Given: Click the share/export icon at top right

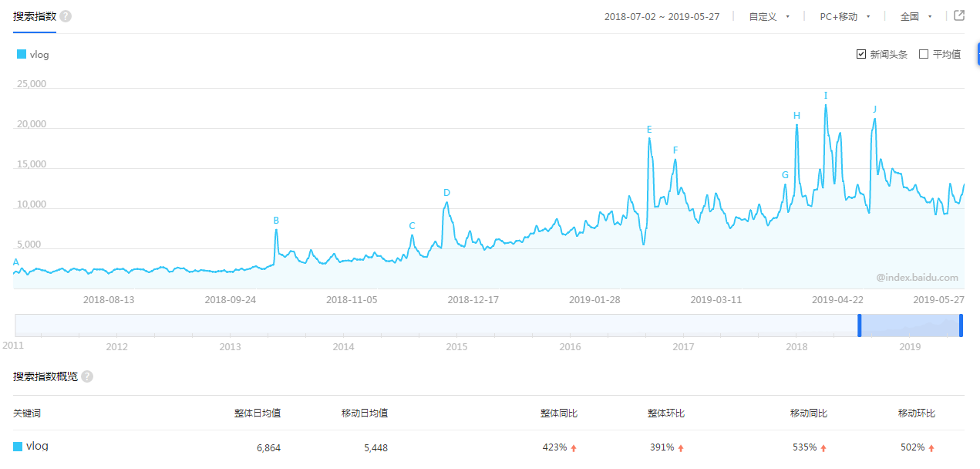Looking at the screenshot, I should coord(959,15).
